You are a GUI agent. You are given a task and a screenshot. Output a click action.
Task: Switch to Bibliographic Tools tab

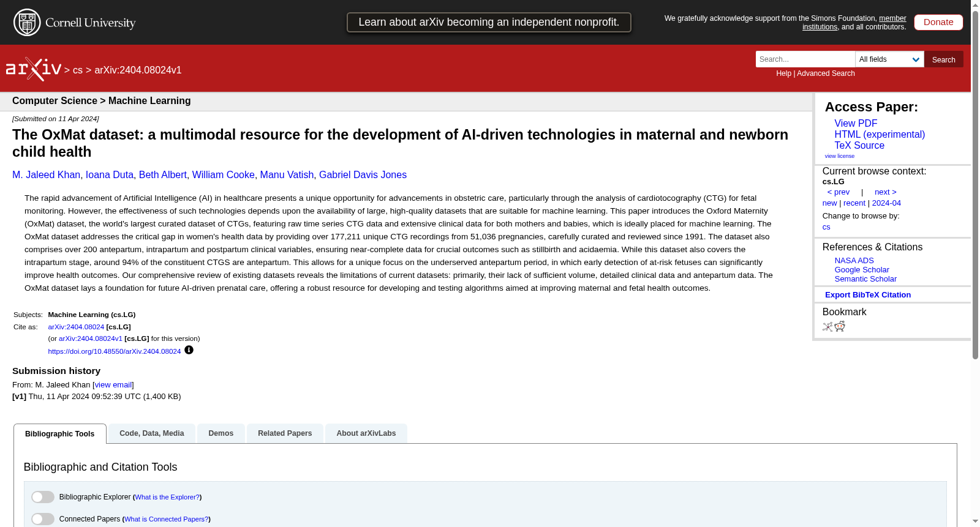60,434
